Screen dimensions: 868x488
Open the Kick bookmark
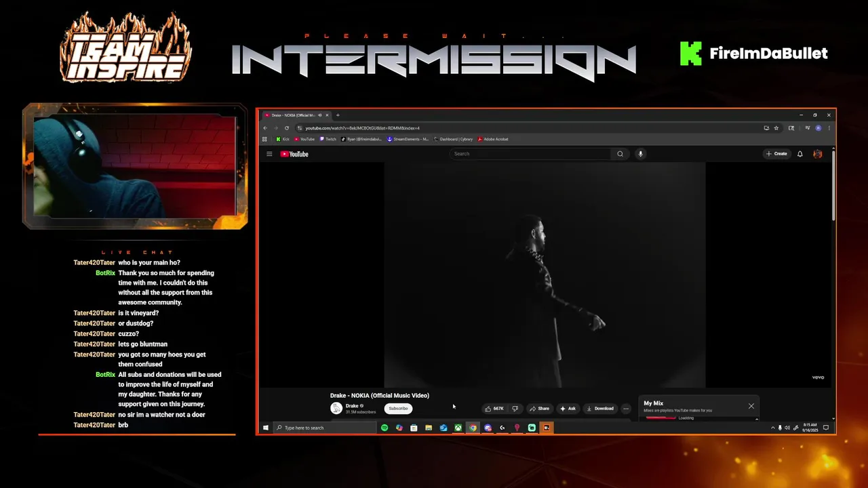point(283,139)
